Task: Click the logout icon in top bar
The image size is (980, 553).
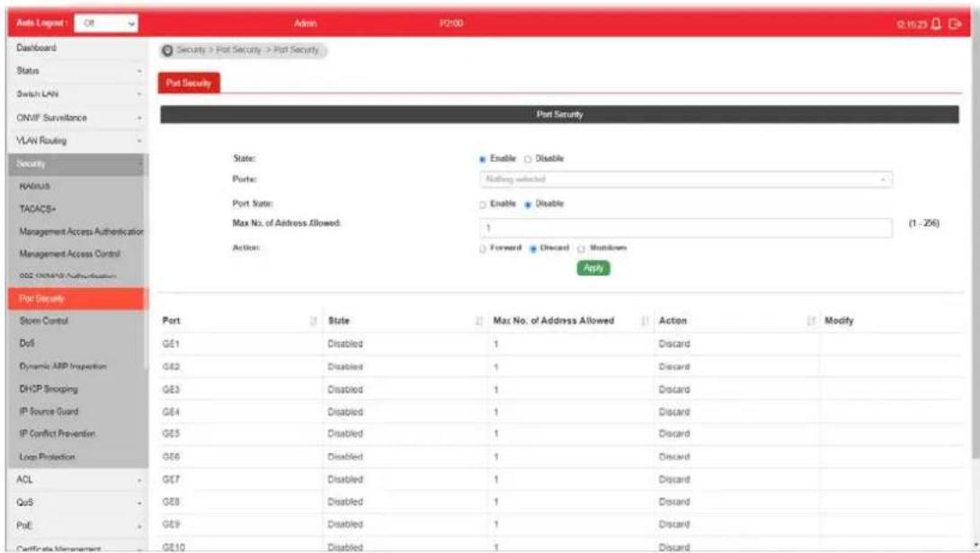Action: point(954,23)
